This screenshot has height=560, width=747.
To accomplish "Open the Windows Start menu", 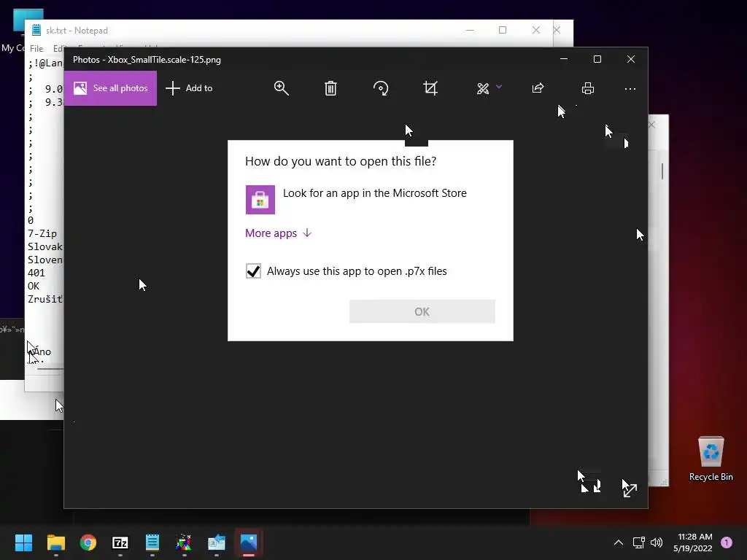I will point(23,542).
